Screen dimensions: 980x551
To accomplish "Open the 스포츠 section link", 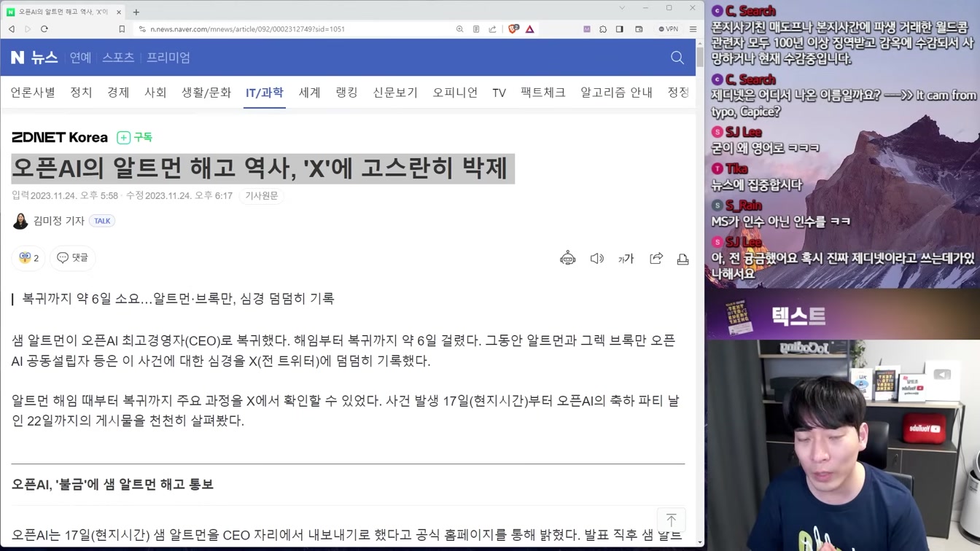I will coord(118,58).
